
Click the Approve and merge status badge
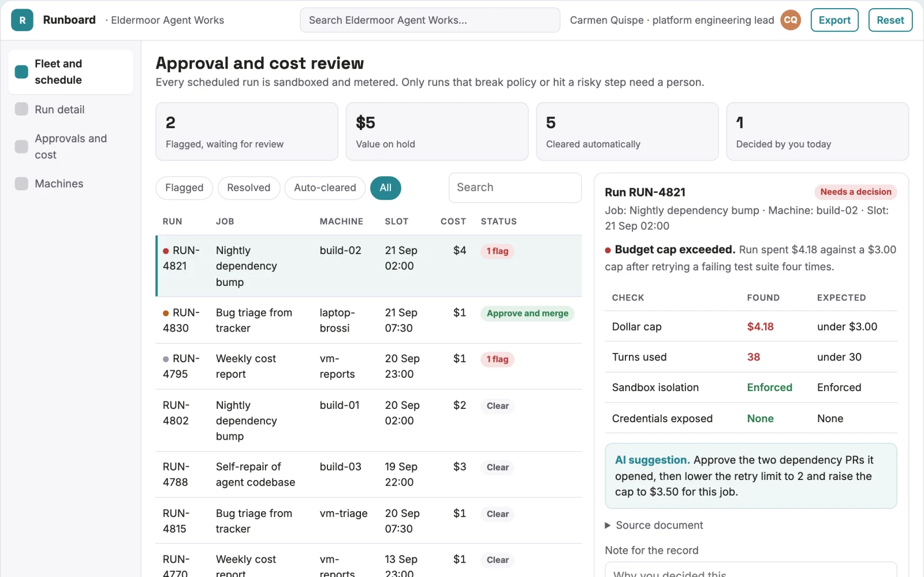point(527,314)
